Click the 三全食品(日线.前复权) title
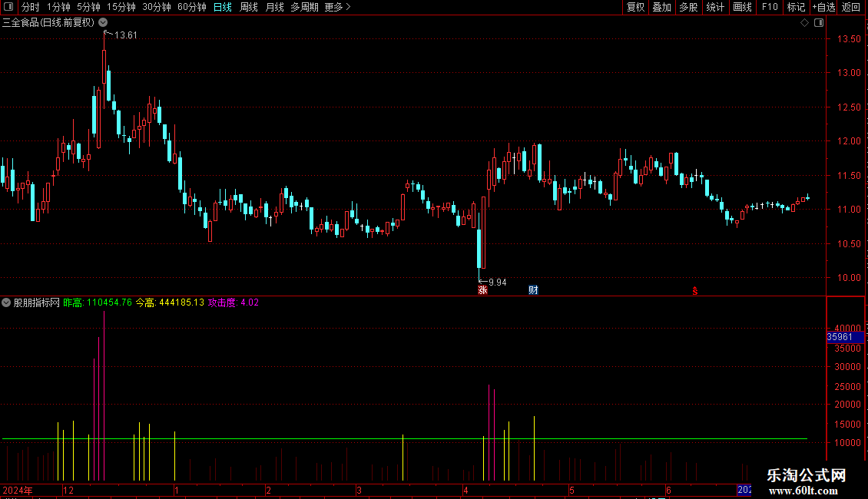Screen dimensions: 868x499 coord(48,22)
